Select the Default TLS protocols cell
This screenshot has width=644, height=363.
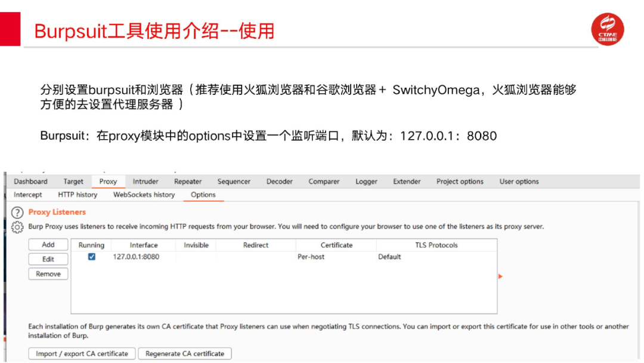389,257
